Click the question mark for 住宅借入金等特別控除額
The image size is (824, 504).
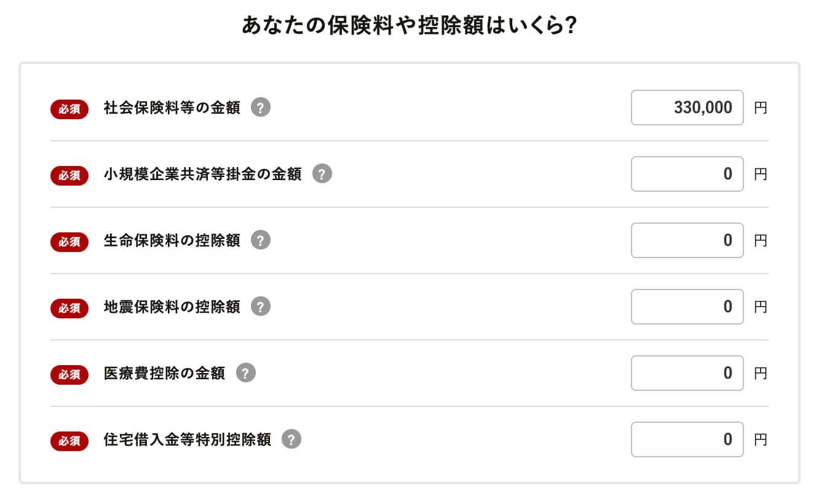click(293, 439)
